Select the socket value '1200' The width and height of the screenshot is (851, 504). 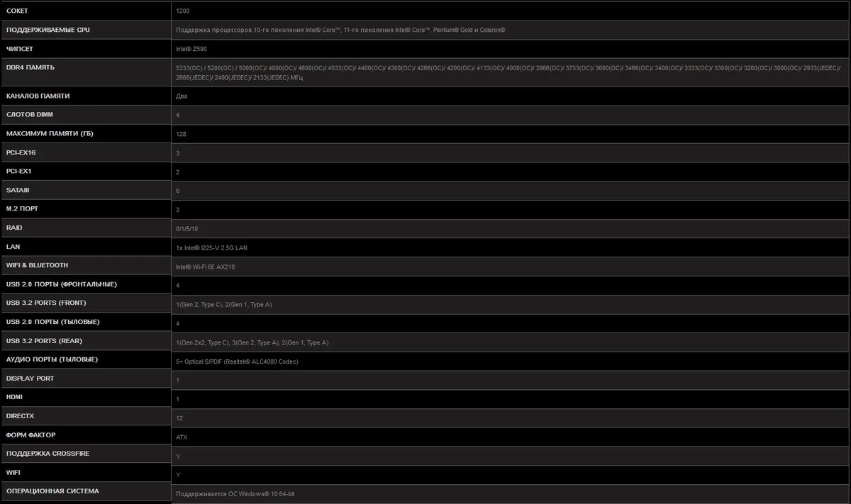tap(183, 11)
